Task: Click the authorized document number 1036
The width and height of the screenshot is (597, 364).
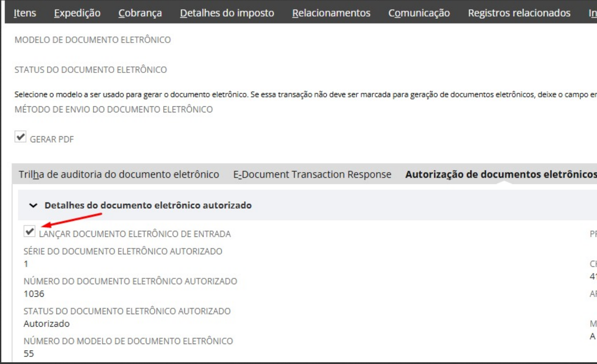Action: [x=34, y=294]
